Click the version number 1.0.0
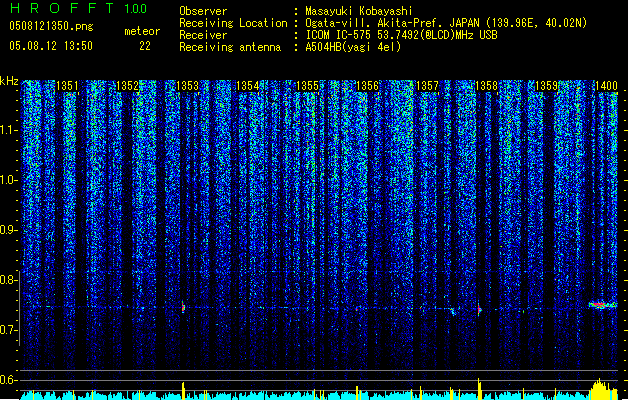The height and width of the screenshot is (400, 629). point(135,9)
